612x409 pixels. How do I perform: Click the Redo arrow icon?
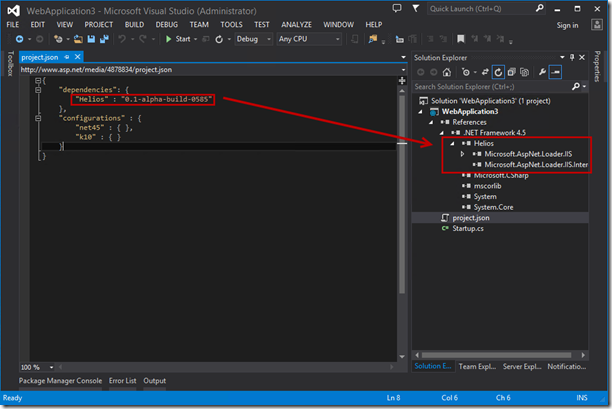[x=143, y=39]
